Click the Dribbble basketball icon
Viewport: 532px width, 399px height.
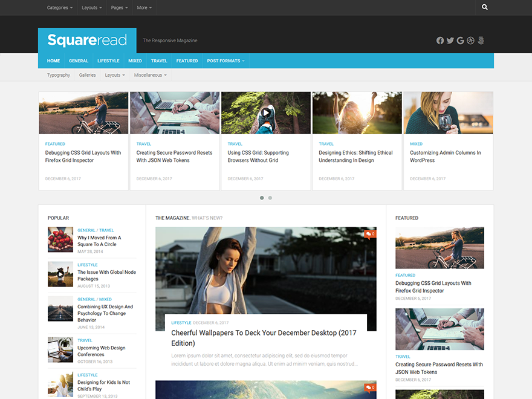click(470, 41)
